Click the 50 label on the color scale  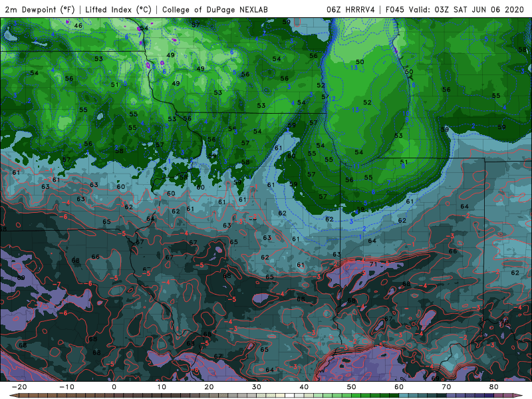pyautogui.click(x=352, y=387)
